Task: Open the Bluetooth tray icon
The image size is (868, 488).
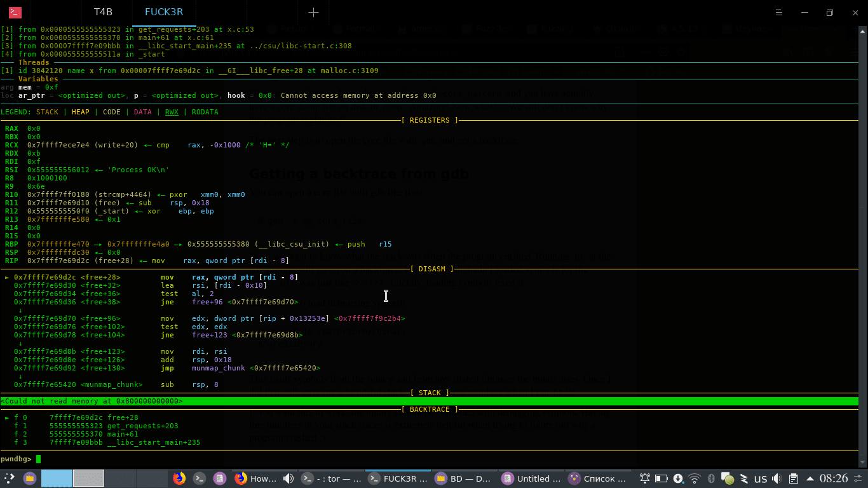Action: 712,478
